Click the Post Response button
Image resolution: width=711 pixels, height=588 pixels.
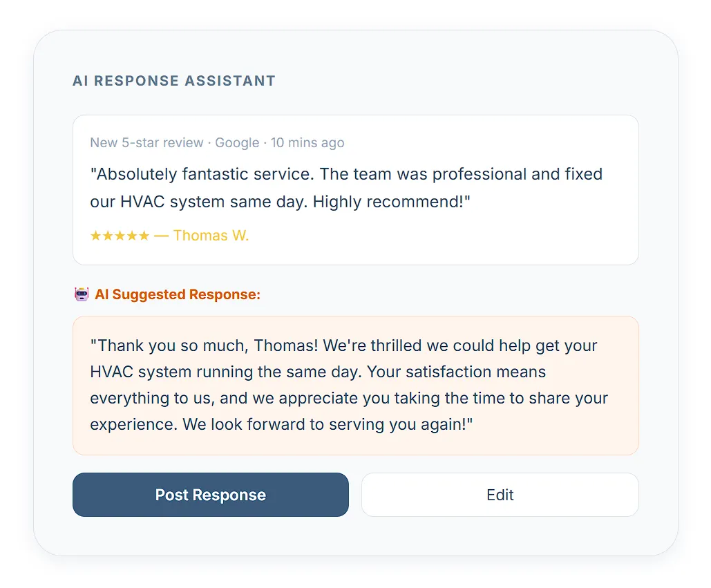210,495
